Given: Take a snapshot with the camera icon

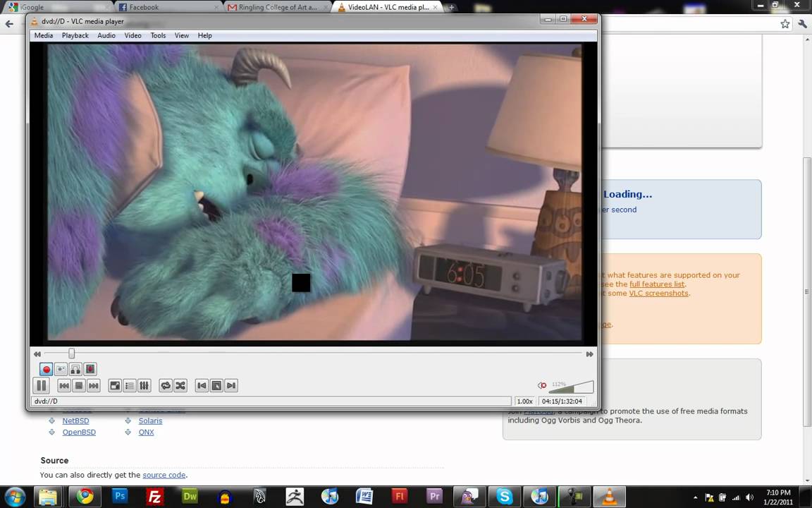Looking at the screenshot, I should (61, 369).
